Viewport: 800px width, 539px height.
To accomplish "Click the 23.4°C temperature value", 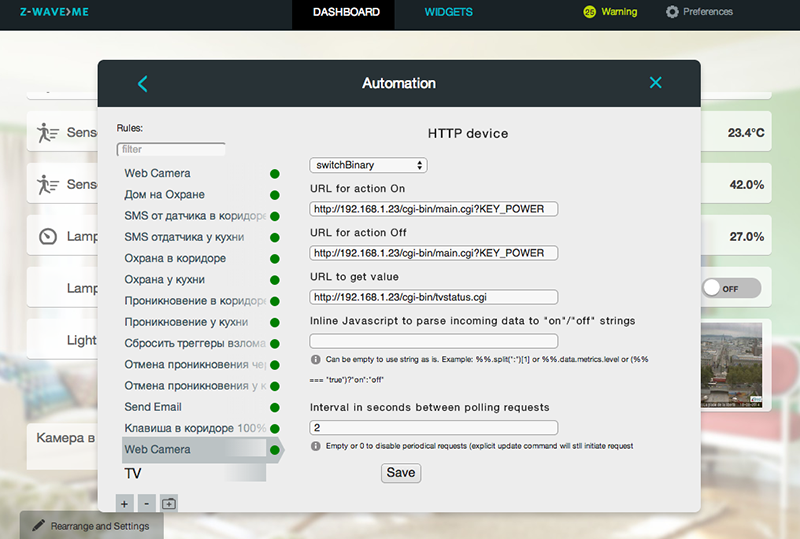I will 746,133.
